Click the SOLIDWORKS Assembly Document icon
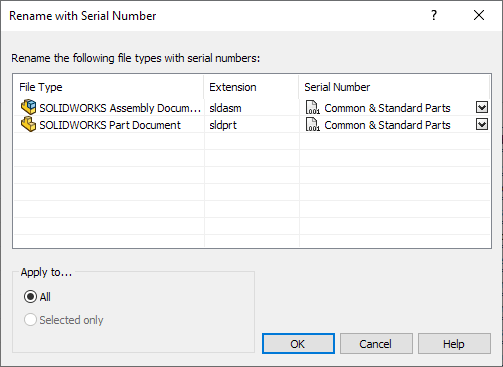The height and width of the screenshot is (367, 503). tap(28, 107)
